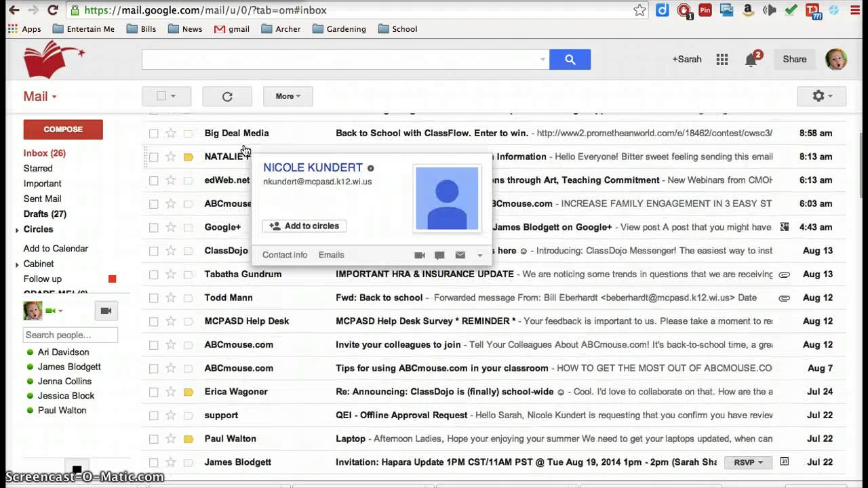Image resolution: width=868 pixels, height=488 pixels.
Task: Open the Inbox (26) folder
Action: (x=44, y=153)
